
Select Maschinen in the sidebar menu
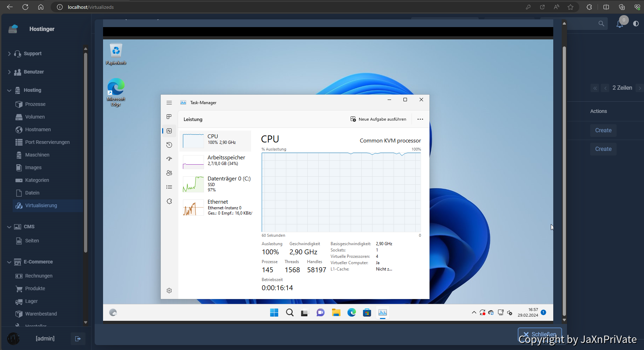tap(37, 155)
